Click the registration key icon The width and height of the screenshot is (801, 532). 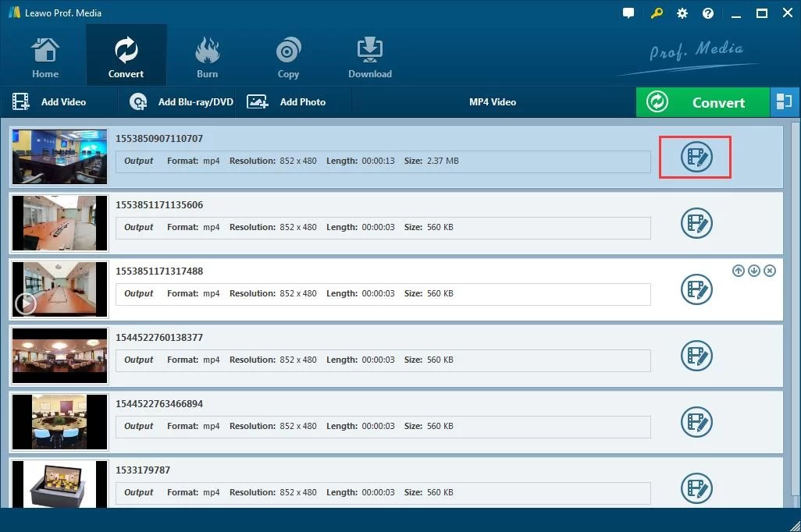657,13
